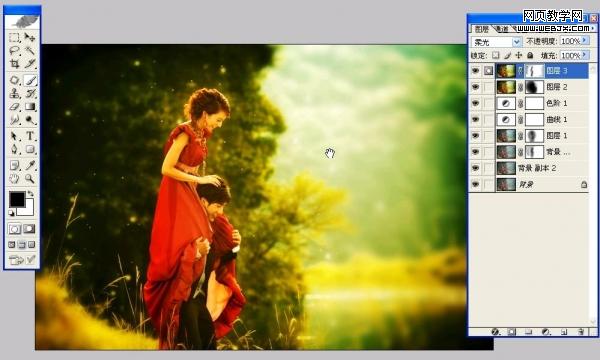
Task: Select the 图层 2 layer mask thumbnail
Action: pyautogui.click(x=534, y=87)
